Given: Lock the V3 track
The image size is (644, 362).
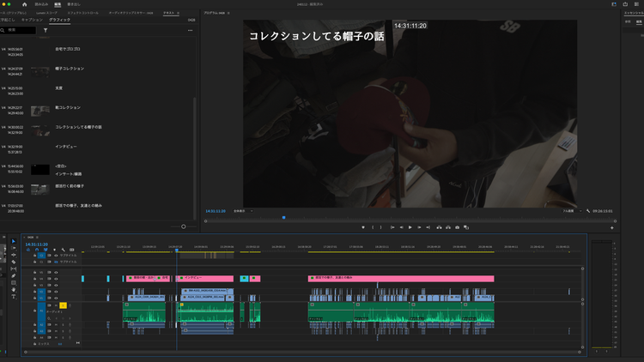Looking at the screenshot, I should [x=35, y=285].
